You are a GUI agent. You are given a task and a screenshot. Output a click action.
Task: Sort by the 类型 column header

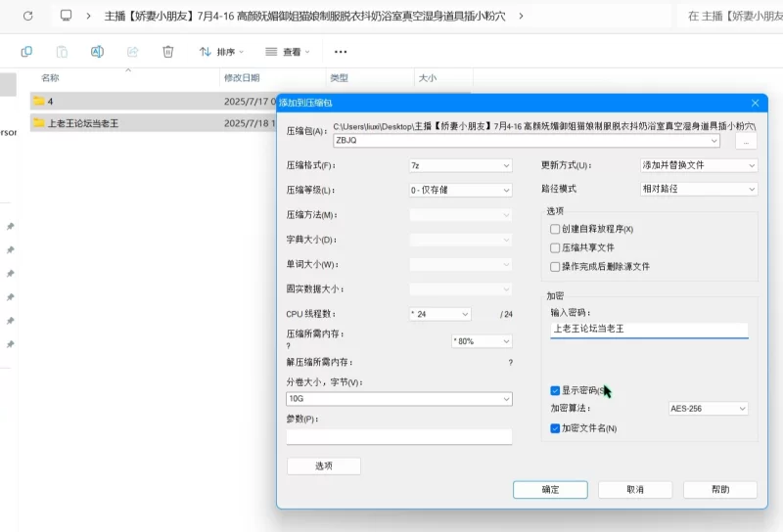pyautogui.click(x=339, y=78)
